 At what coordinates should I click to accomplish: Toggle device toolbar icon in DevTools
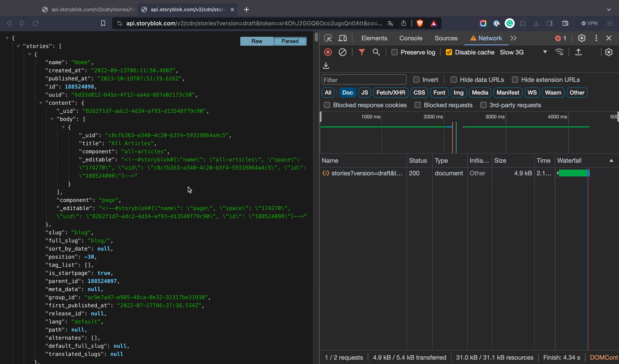(x=343, y=38)
